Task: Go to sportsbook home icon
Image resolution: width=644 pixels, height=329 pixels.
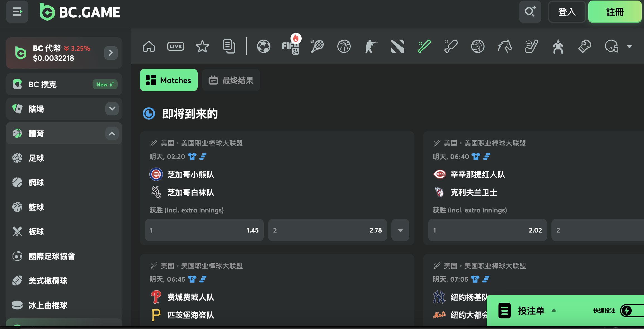Action: (149, 46)
